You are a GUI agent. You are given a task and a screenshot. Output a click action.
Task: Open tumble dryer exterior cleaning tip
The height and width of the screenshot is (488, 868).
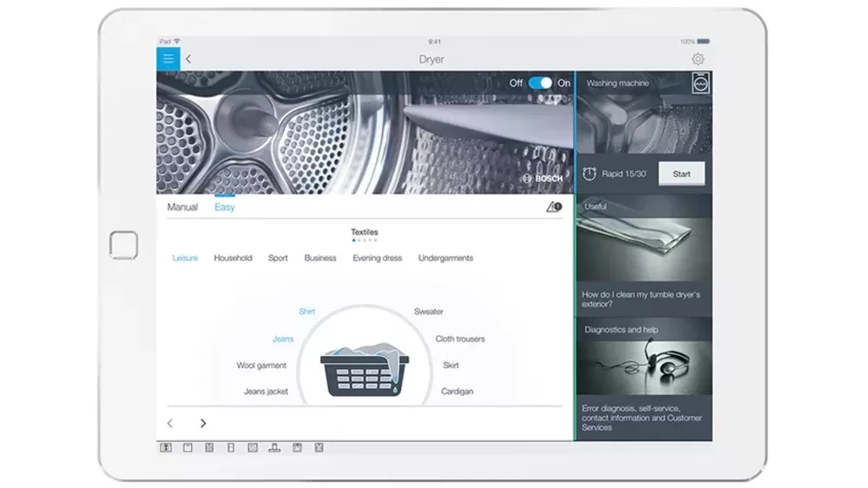click(x=644, y=254)
